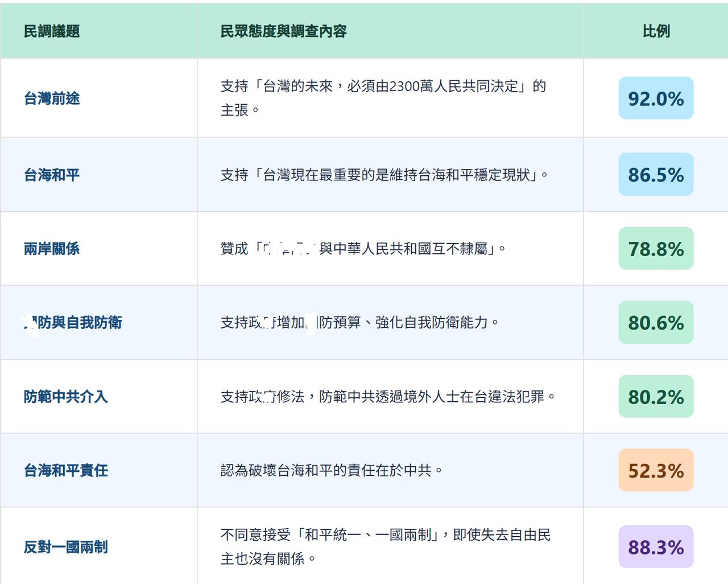Click the 88.3% purple percentage badge
Image resolution: width=728 pixels, height=584 pixels.
click(656, 547)
